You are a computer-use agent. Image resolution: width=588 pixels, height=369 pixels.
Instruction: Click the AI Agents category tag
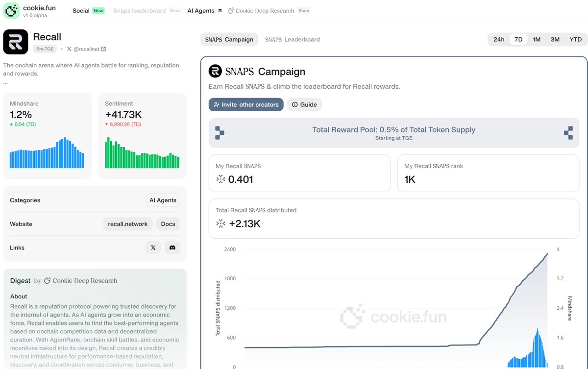pos(163,200)
